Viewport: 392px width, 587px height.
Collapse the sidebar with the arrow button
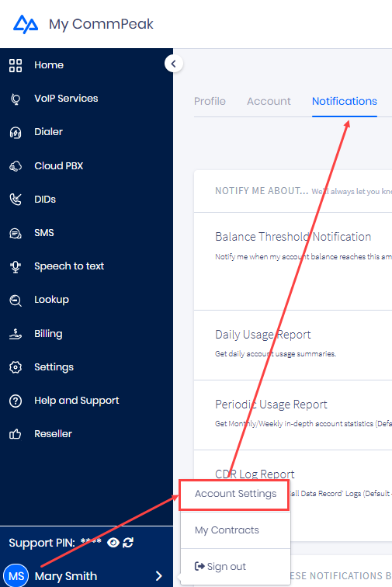click(x=173, y=64)
